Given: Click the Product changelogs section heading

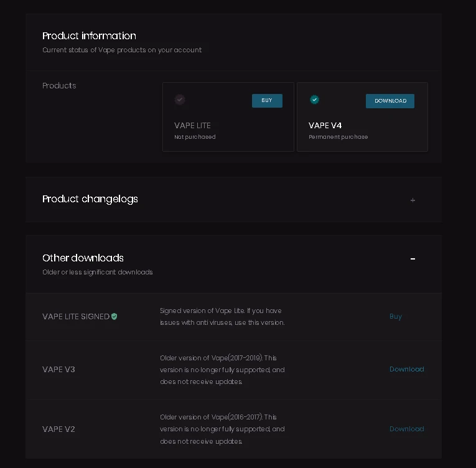Looking at the screenshot, I should 90,199.
